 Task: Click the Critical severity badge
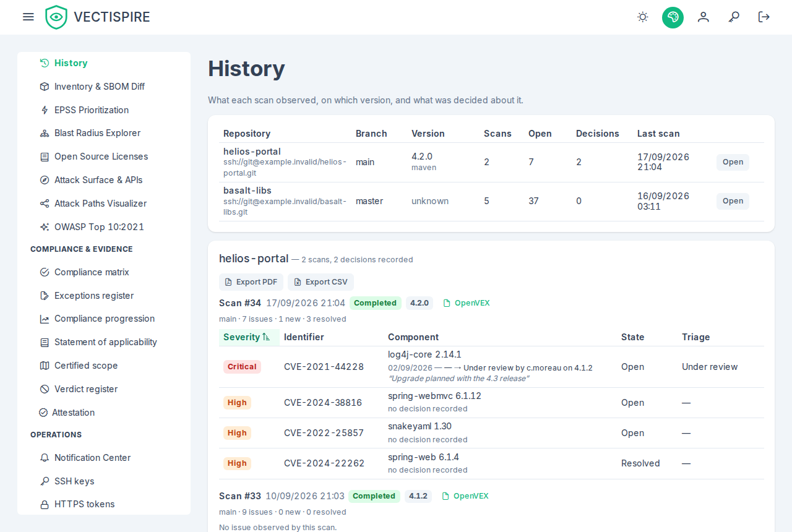(242, 367)
